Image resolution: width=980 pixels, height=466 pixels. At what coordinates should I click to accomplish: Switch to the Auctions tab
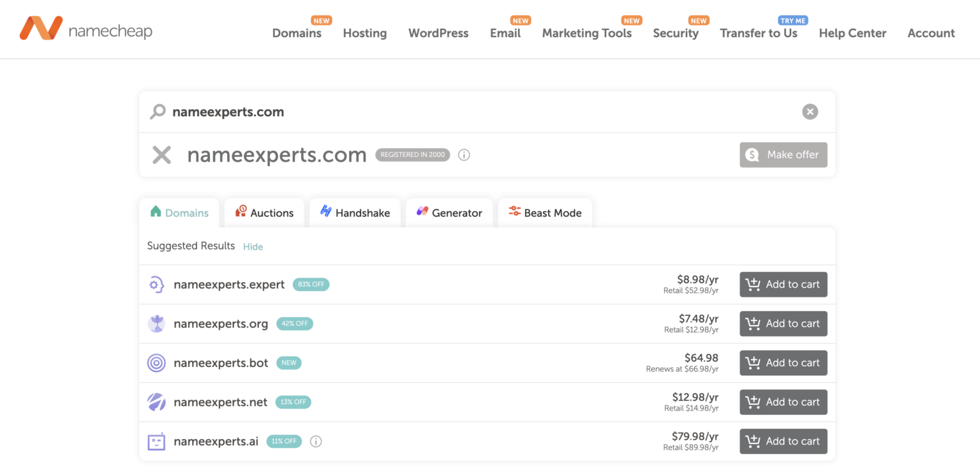[x=264, y=213]
